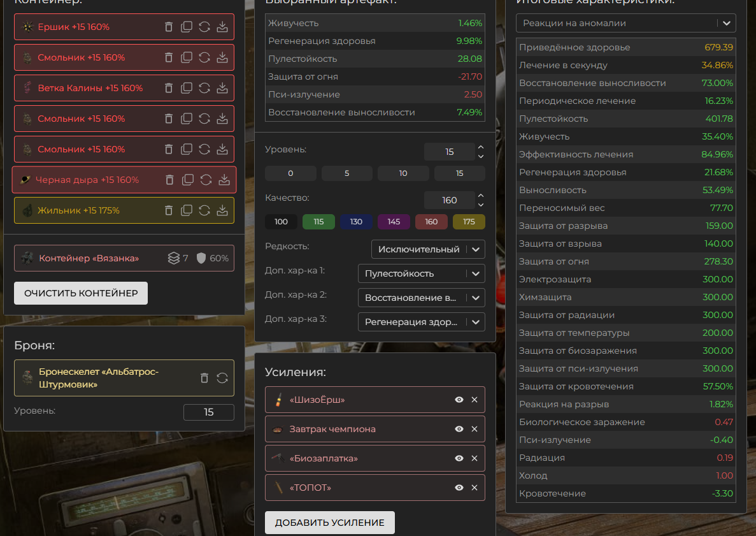Click ДОБАВИТЬ УСИЛЕНИЕ button

330,523
